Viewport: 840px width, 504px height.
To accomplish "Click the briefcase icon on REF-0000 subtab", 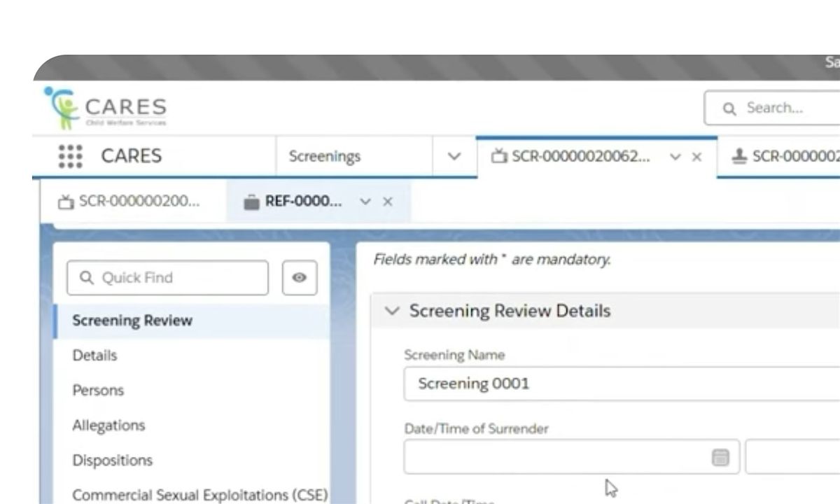I will coord(251,202).
